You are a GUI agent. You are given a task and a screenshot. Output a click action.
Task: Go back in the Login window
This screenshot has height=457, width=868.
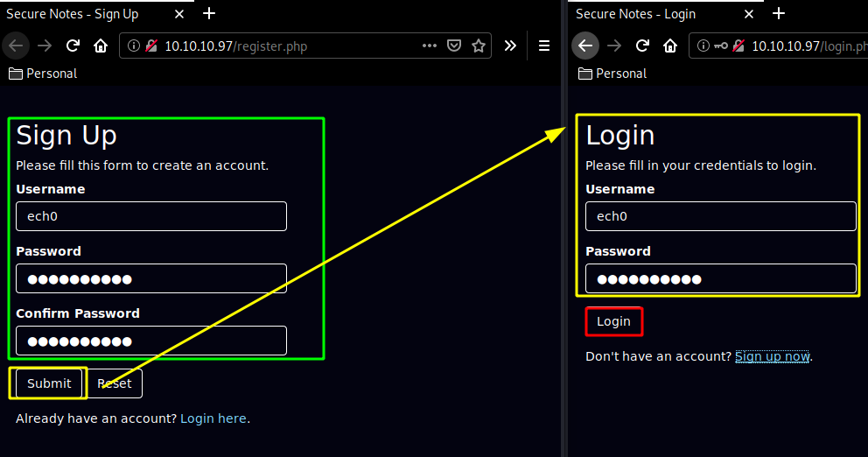[x=585, y=46]
